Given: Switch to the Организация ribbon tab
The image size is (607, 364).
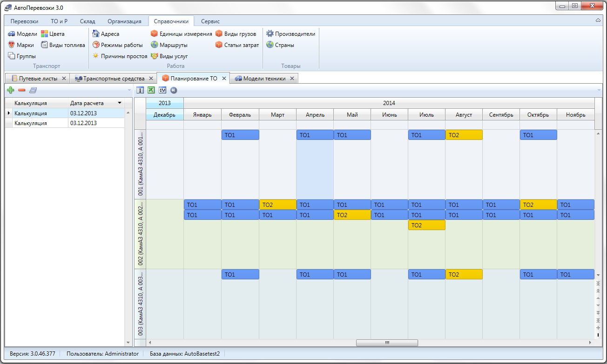Looking at the screenshot, I should click(x=124, y=21).
